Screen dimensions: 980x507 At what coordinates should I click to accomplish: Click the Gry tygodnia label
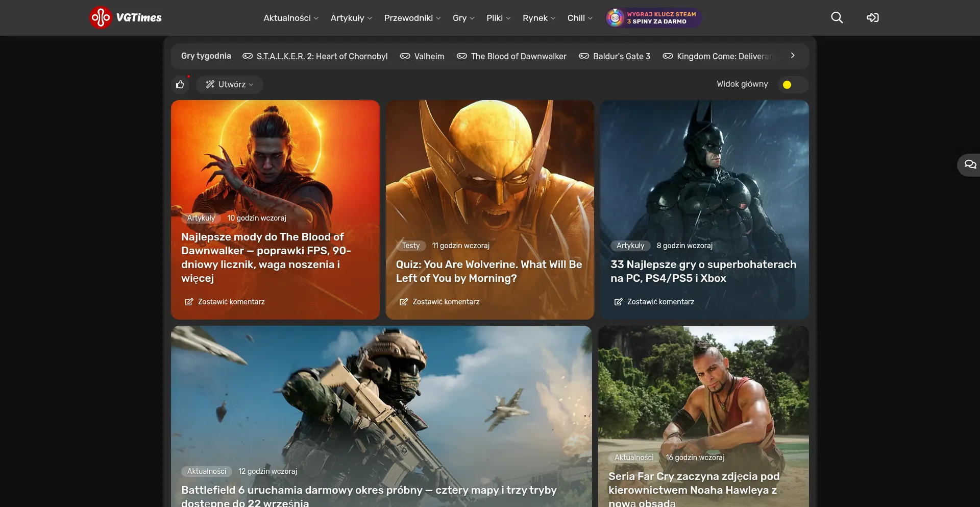click(206, 56)
